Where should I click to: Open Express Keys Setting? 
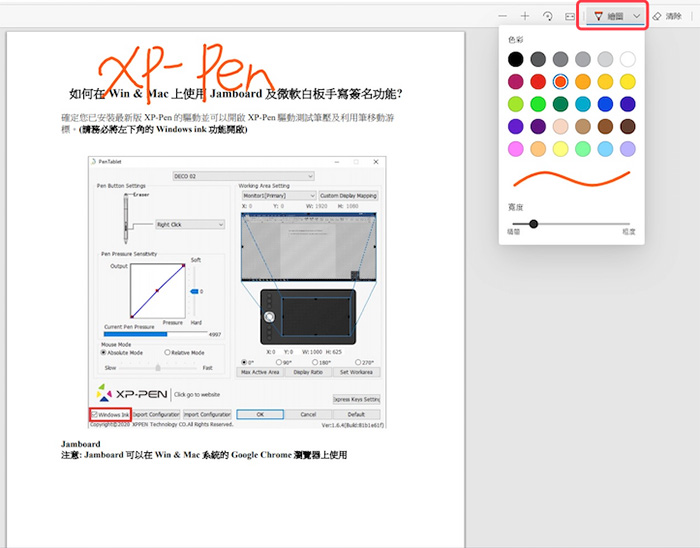(x=356, y=399)
